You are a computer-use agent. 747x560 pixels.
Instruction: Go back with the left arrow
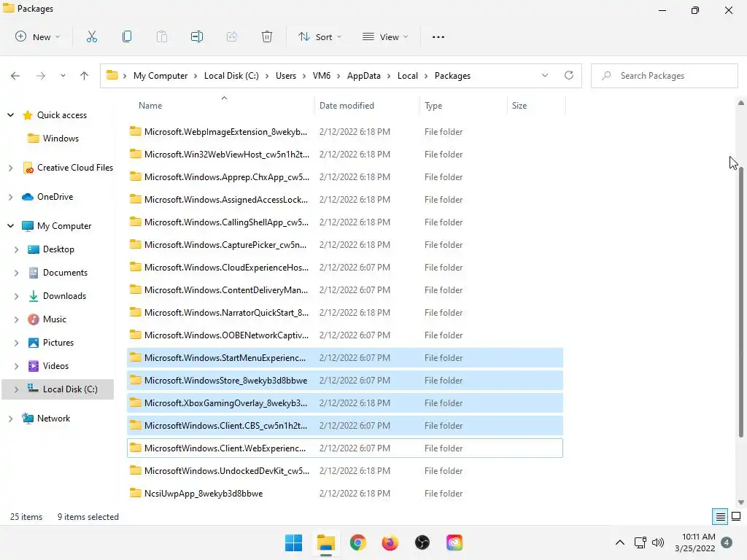pyautogui.click(x=15, y=76)
